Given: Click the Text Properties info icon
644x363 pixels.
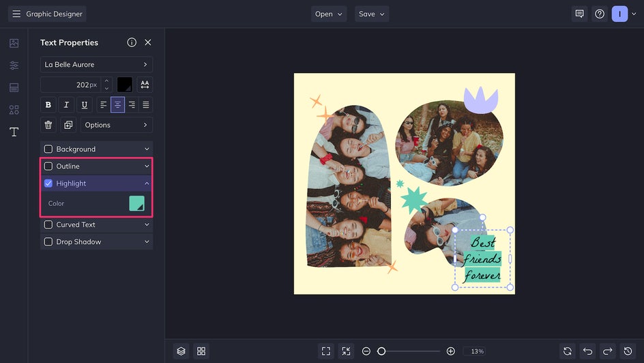Looking at the screenshot, I should [132, 42].
